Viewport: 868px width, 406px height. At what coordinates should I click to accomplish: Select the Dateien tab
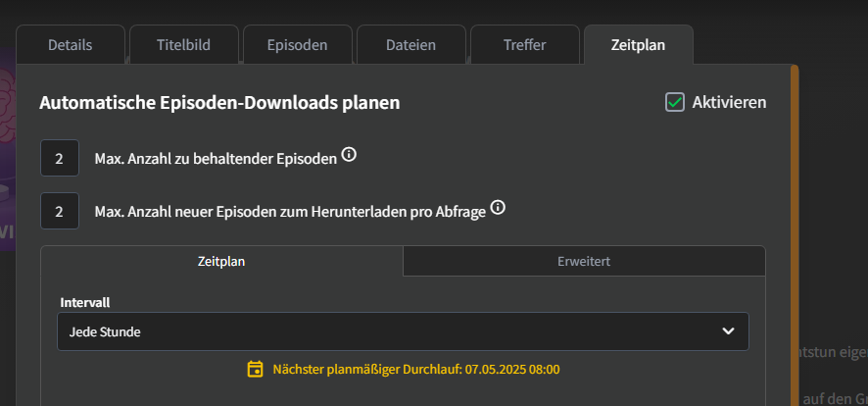(x=410, y=45)
